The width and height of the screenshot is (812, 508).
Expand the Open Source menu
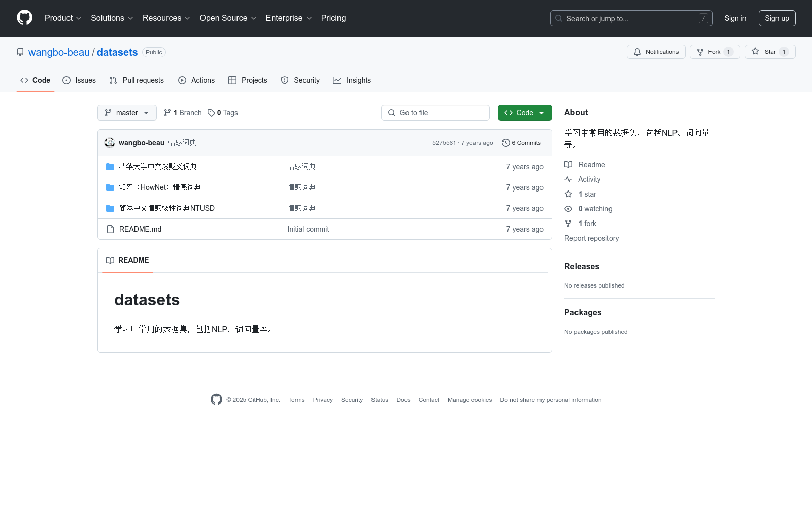click(x=228, y=18)
